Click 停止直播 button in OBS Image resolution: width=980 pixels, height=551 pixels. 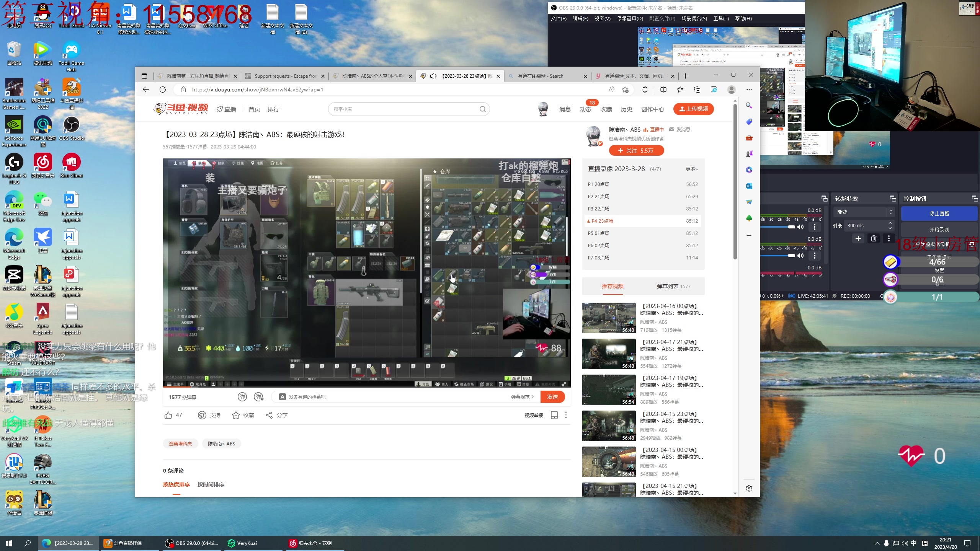[x=939, y=214]
